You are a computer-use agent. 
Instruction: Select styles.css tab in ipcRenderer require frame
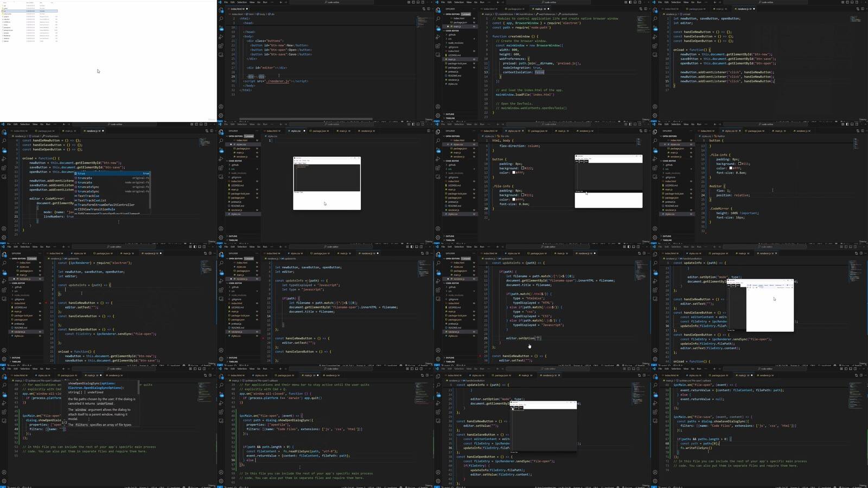click(79, 253)
